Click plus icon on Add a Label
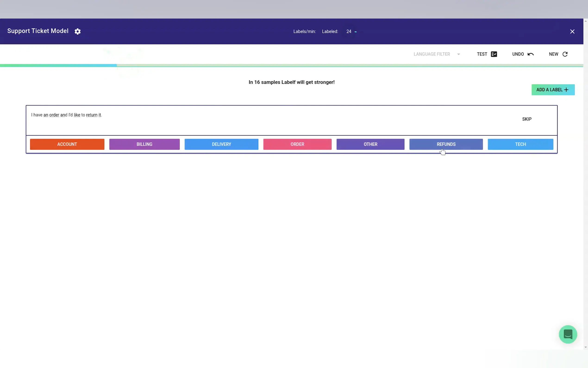 [x=566, y=90]
